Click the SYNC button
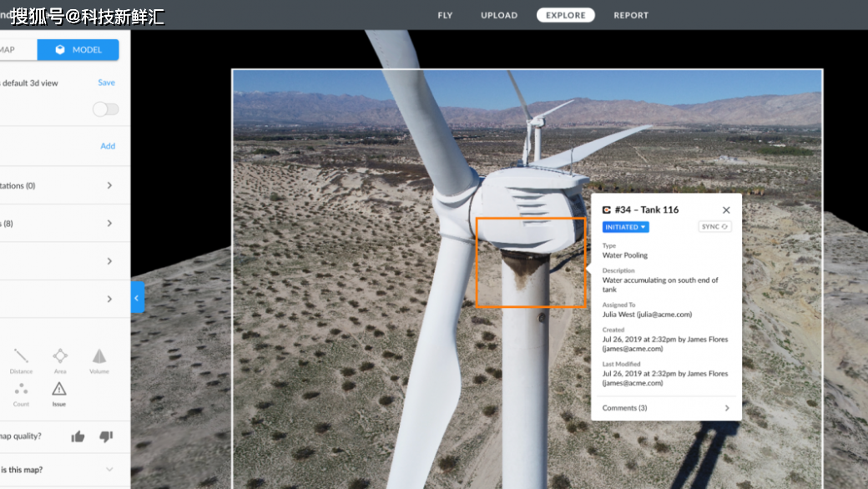Screen dimensions: 868x489 pyautogui.click(x=714, y=227)
